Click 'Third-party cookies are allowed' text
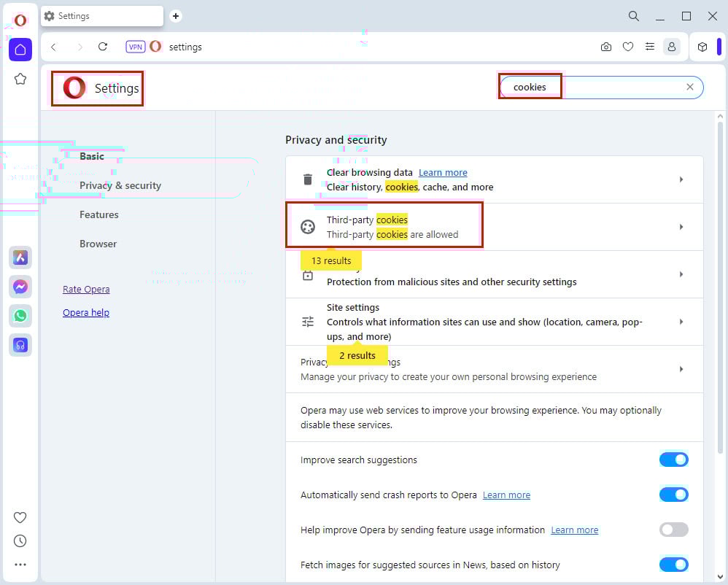Viewport: 728px width, 585px height. pyautogui.click(x=392, y=234)
